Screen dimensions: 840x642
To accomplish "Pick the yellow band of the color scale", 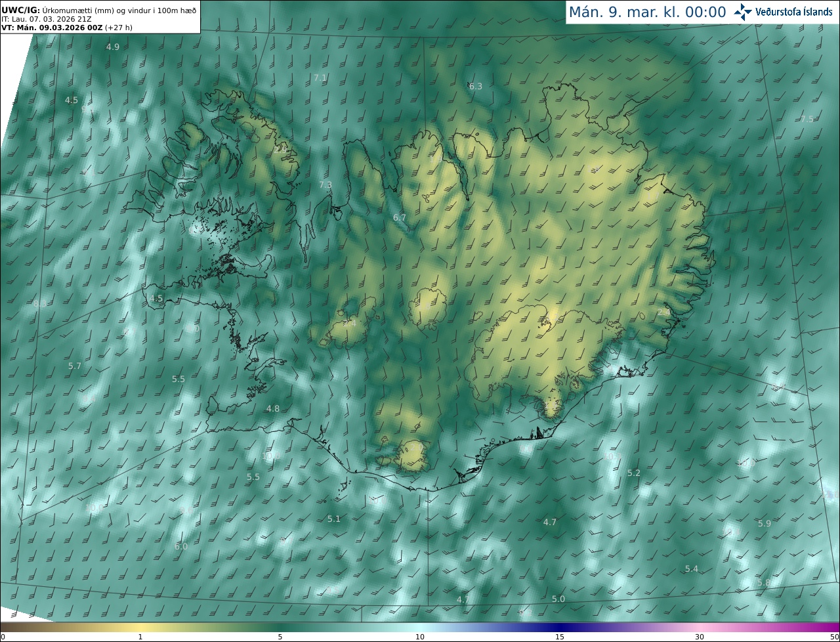I will [x=140, y=628].
